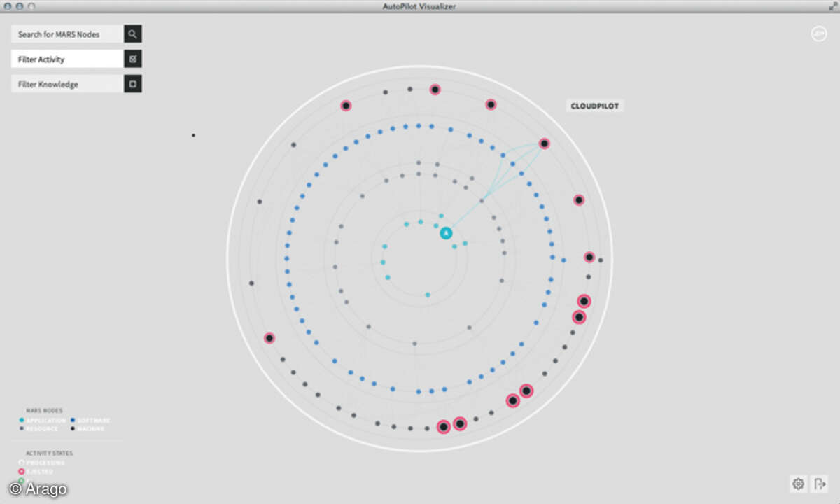840x504 pixels.
Task: Click the round logo icon top right
Action: point(818,34)
